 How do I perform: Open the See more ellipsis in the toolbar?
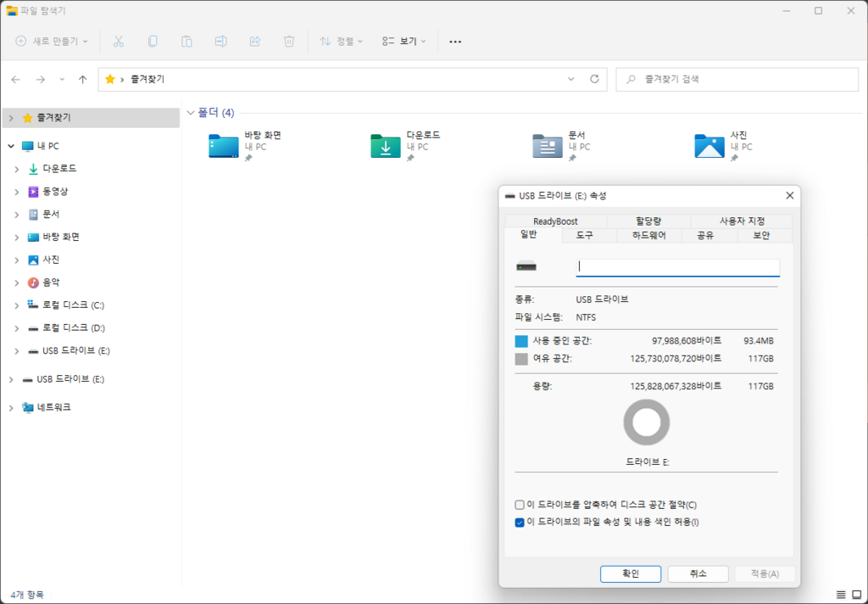454,41
